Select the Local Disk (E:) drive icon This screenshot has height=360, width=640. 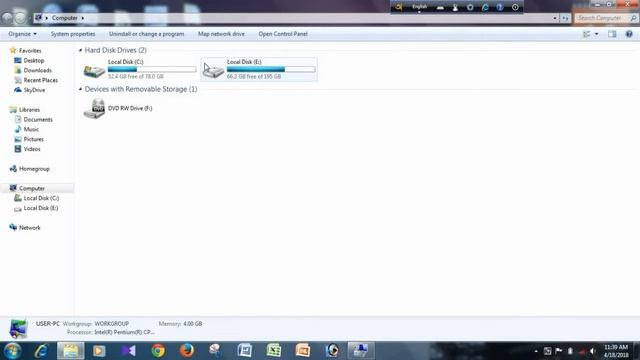[x=213, y=71]
